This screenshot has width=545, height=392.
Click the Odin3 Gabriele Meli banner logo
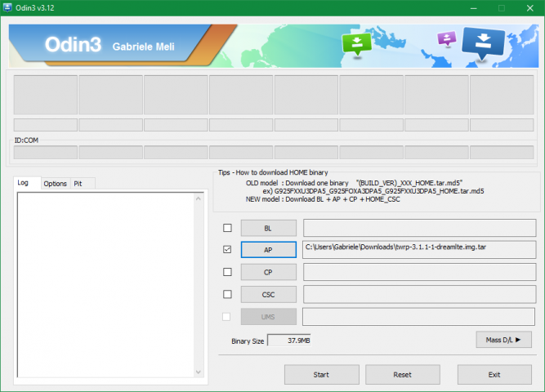[x=109, y=45]
